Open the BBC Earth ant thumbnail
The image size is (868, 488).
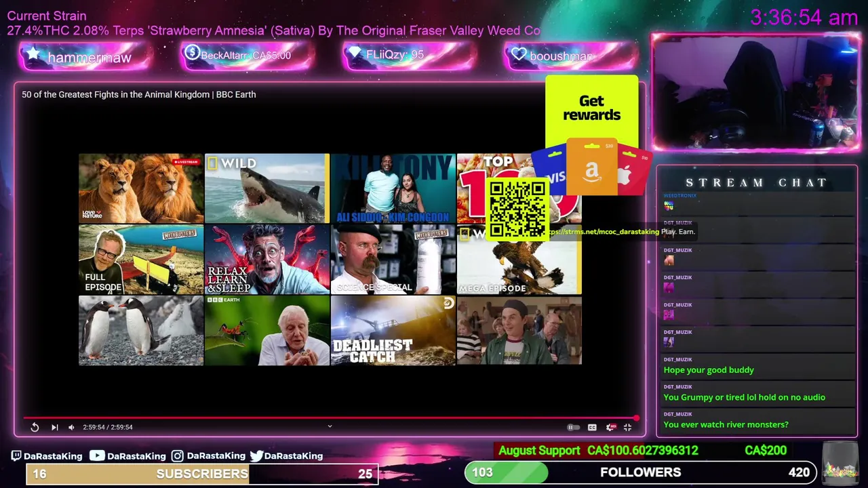[267, 331]
